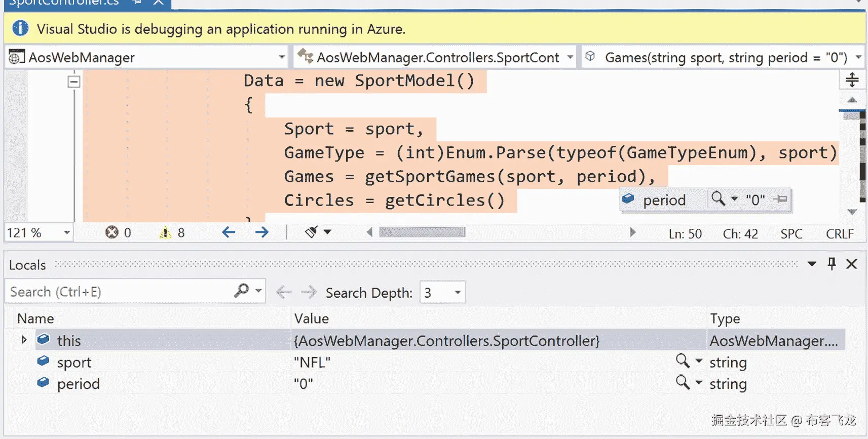Screen dimensions: 868x439
Task: Click the vertical scrollbar down arrow
Action: 852,212
